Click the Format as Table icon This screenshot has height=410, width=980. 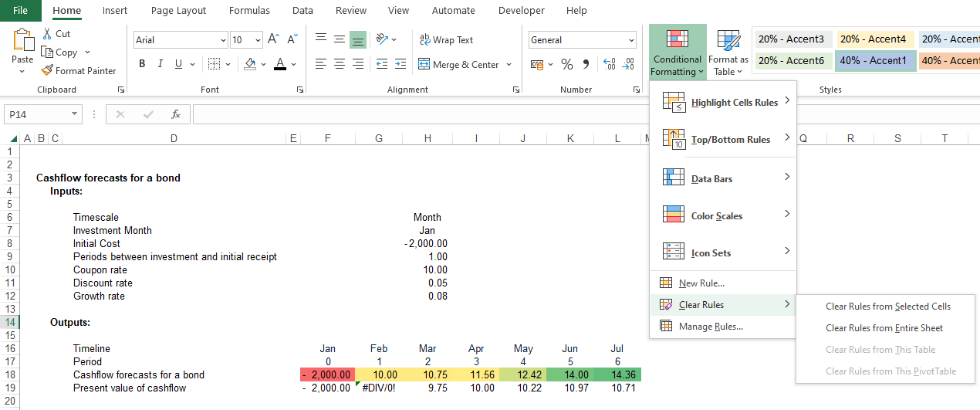point(728,41)
